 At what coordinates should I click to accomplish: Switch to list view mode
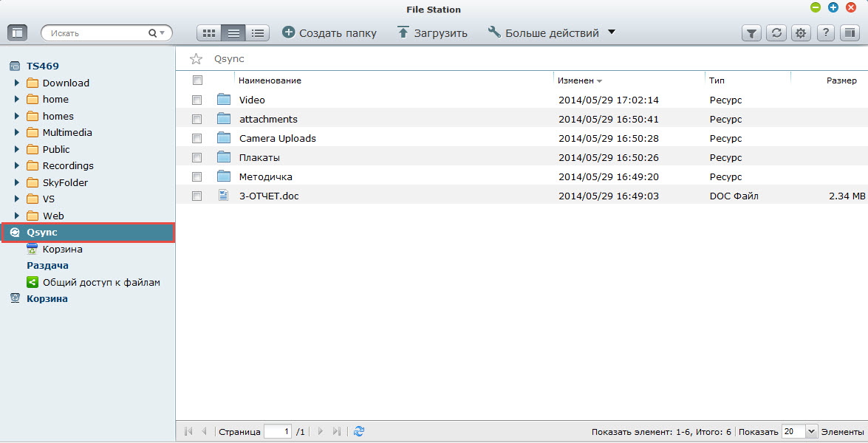(x=233, y=33)
